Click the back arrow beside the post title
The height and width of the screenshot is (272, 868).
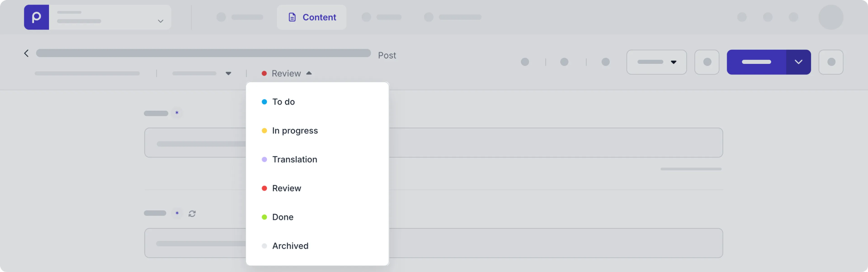tap(27, 53)
